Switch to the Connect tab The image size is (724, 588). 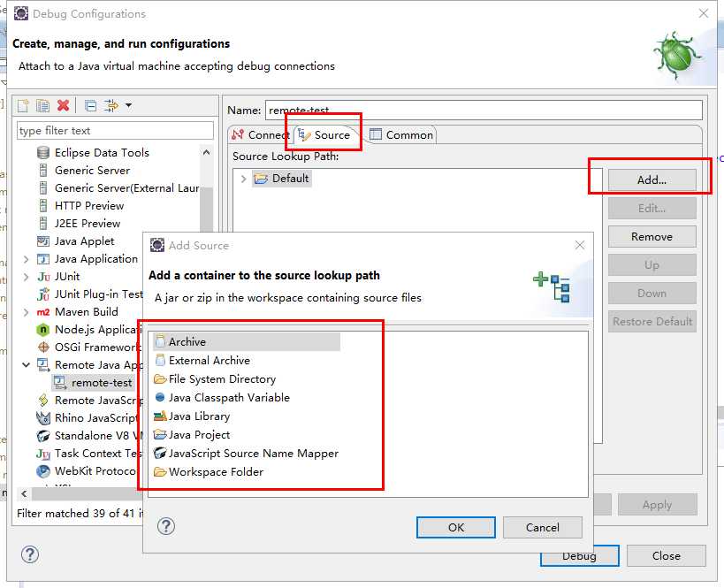pos(261,135)
